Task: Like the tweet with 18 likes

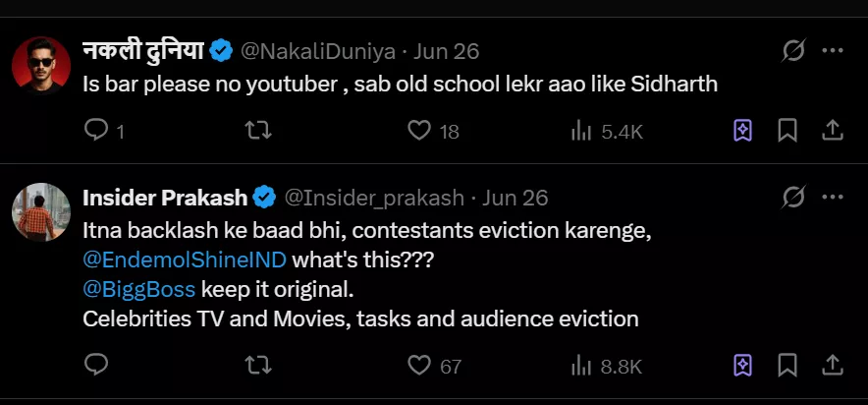Action: coord(420,130)
